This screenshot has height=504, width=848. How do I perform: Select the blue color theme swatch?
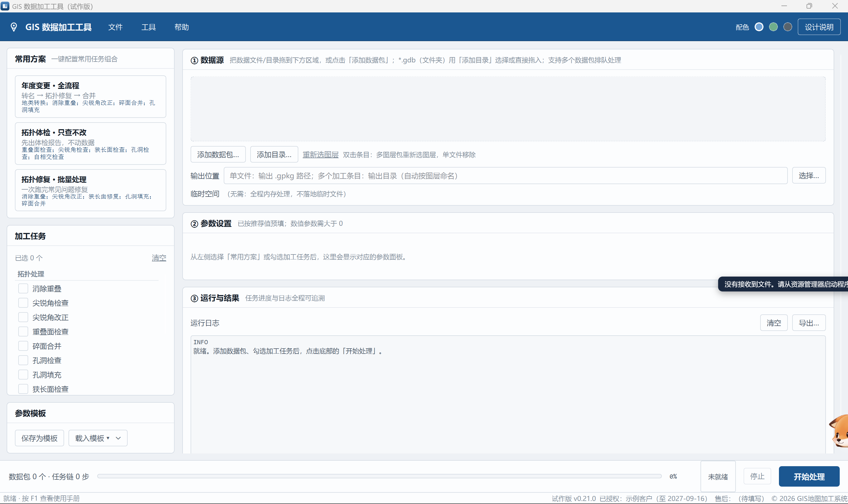point(759,27)
